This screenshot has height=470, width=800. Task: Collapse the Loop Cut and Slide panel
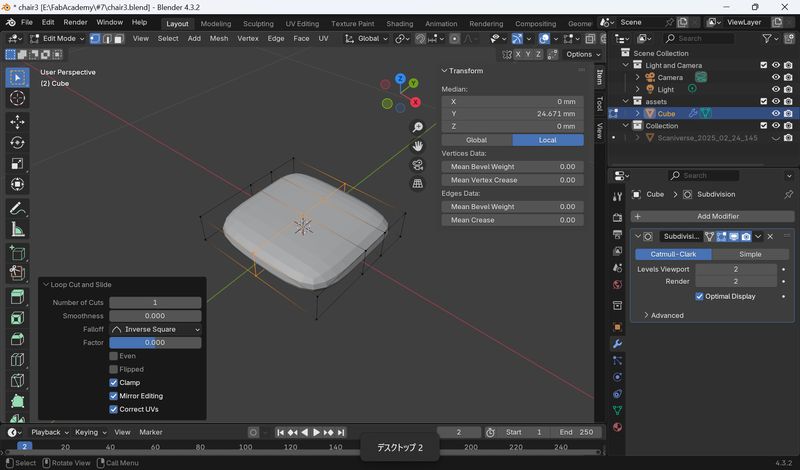click(45, 285)
